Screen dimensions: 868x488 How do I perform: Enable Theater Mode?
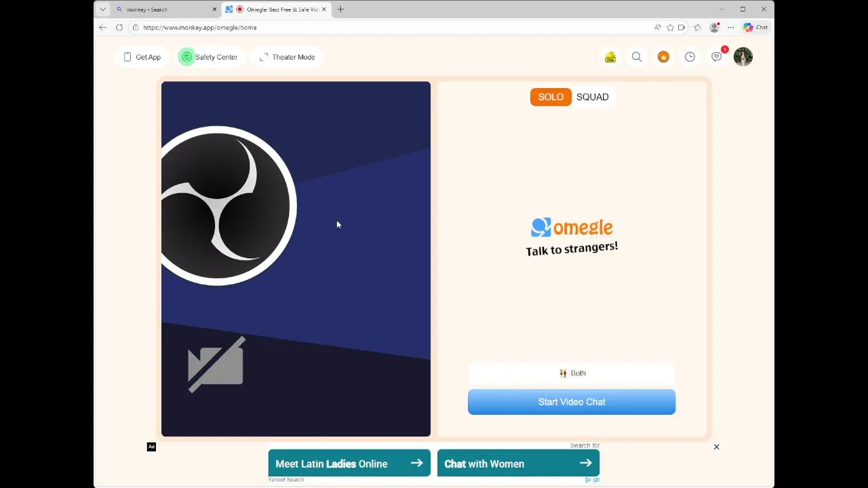[x=287, y=57]
